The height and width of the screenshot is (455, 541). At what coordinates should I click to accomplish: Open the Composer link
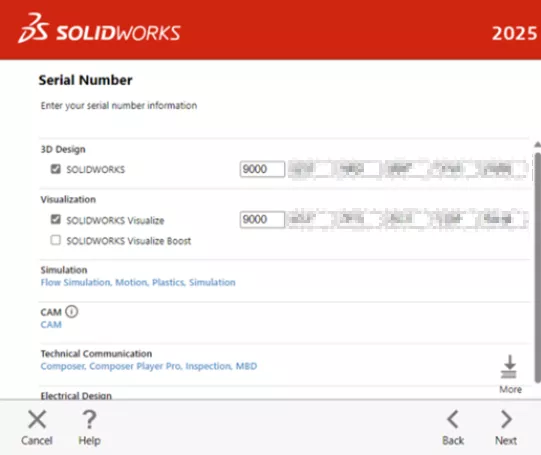pyautogui.click(x=63, y=366)
